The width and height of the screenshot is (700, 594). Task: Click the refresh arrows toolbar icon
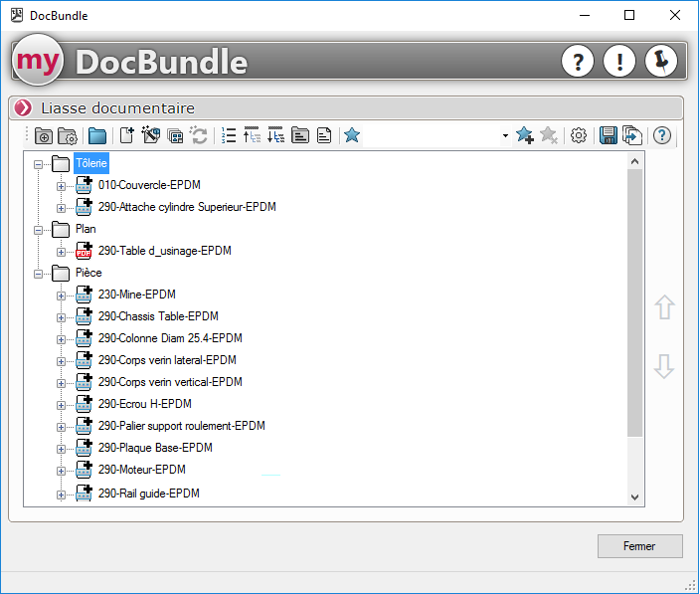[x=199, y=136]
